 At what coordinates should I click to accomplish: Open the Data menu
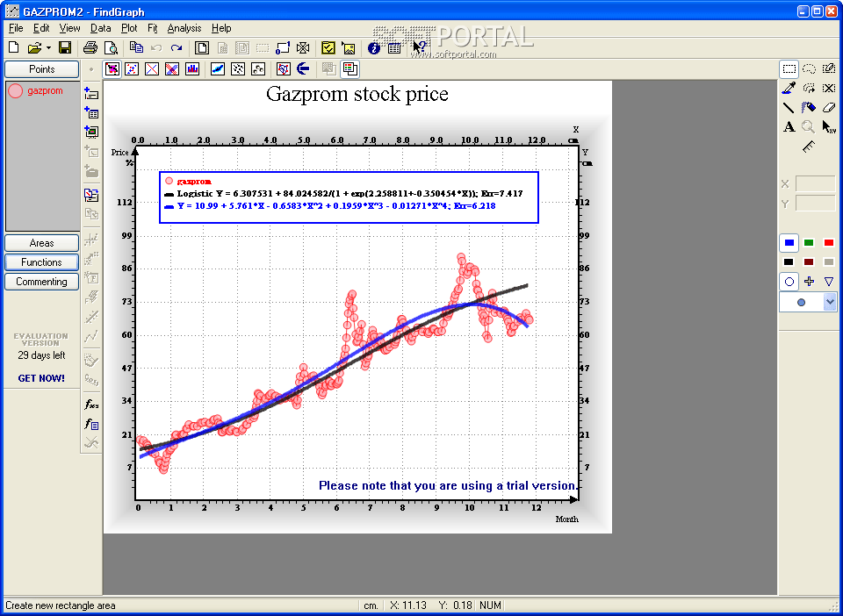coord(100,28)
